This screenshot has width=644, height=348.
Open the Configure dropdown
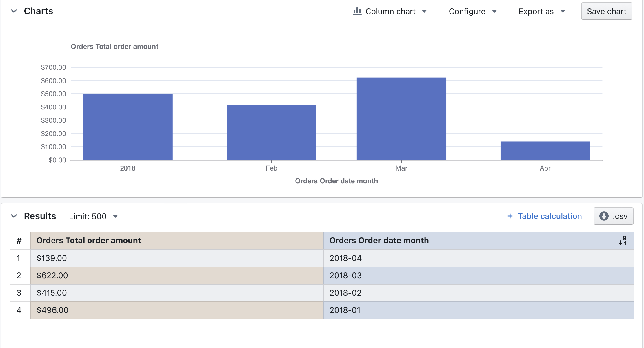(473, 11)
